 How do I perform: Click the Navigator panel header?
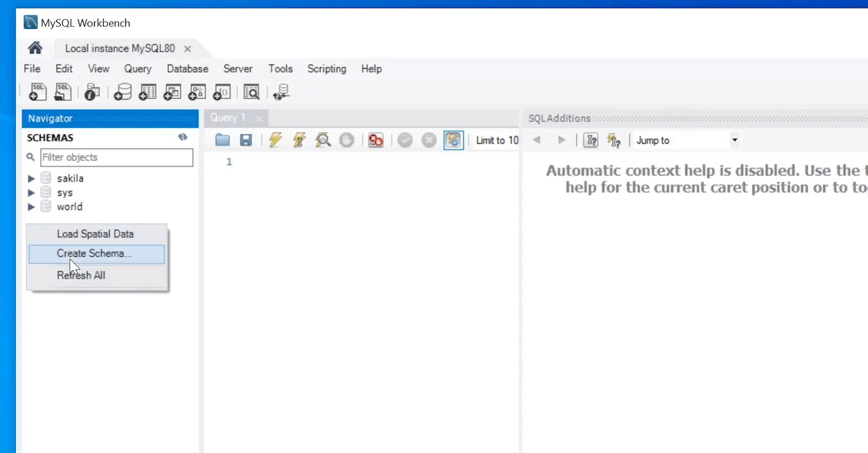coord(110,119)
